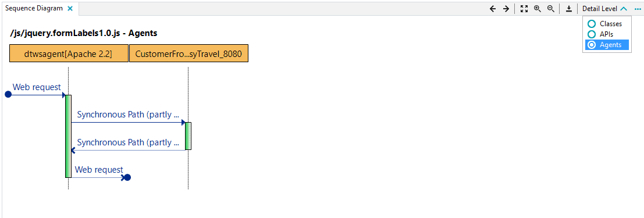Click the Synchronous Path return arrow
The height and width of the screenshot is (218, 644).
tap(128, 150)
